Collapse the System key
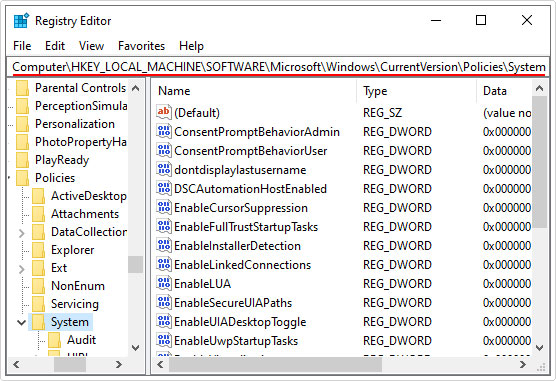 point(22,322)
